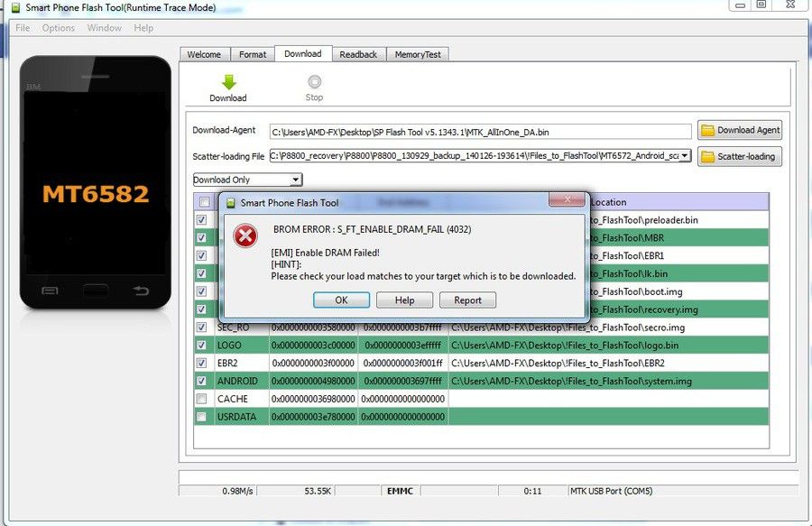This screenshot has width=812, height=526.
Task: Click the Download-Agent path field
Action: 481,132
